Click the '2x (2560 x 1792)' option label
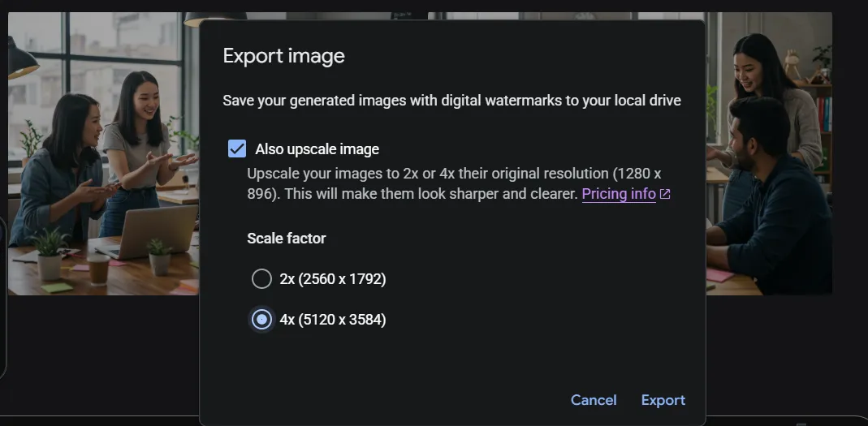This screenshot has height=426, width=868. [332, 279]
